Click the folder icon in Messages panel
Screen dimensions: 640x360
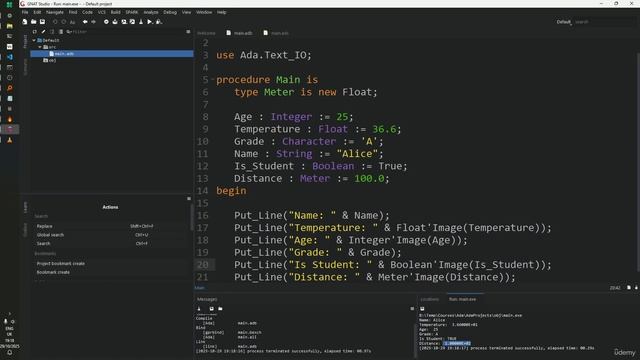220,309
